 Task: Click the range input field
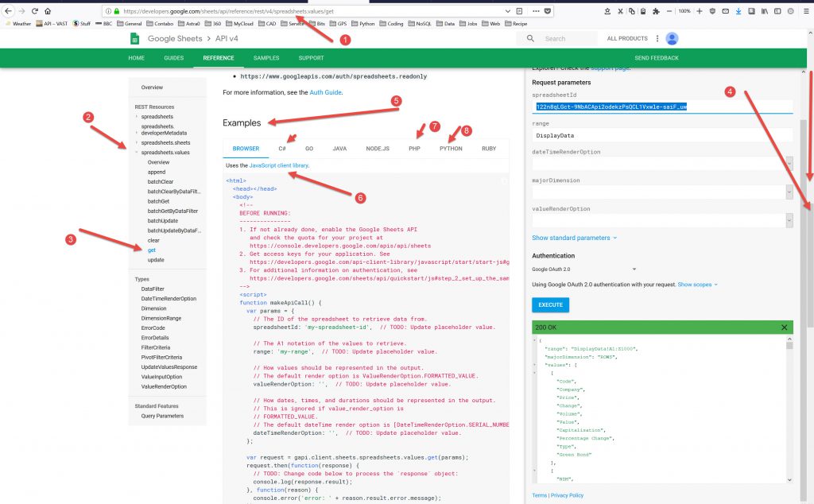point(660,134)
